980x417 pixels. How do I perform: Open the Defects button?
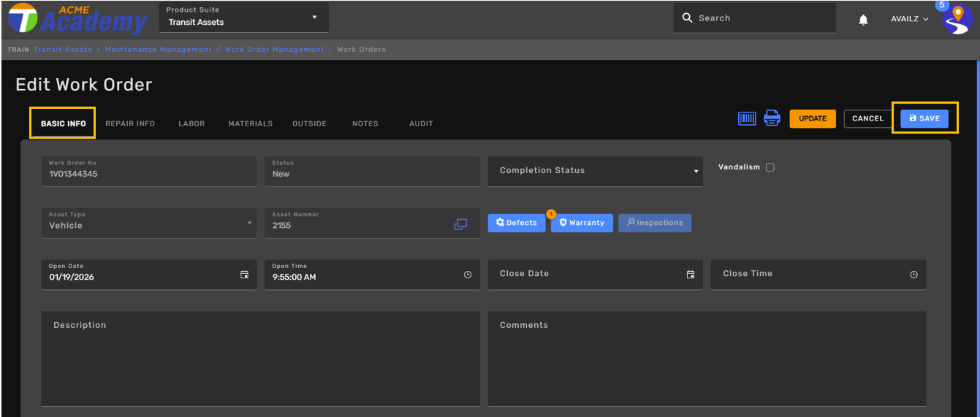pos(516,223)
